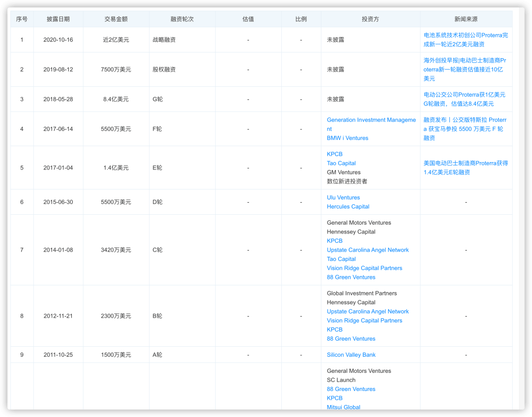Click the 披露日期 column header

coord(58,19)
